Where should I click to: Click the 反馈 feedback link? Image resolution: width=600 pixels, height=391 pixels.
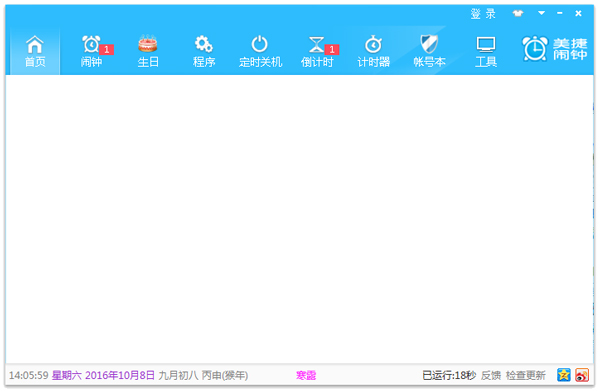491,375
